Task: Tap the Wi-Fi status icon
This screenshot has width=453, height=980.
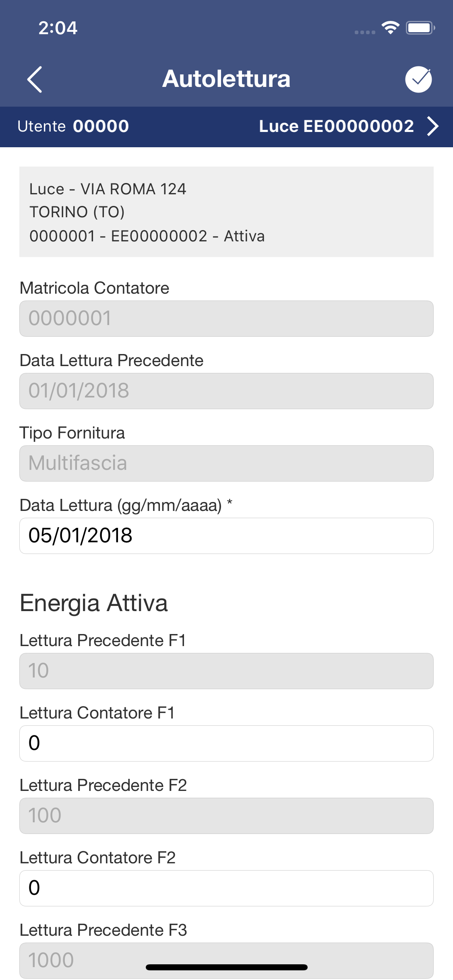Action: click(x=390, y=28)
